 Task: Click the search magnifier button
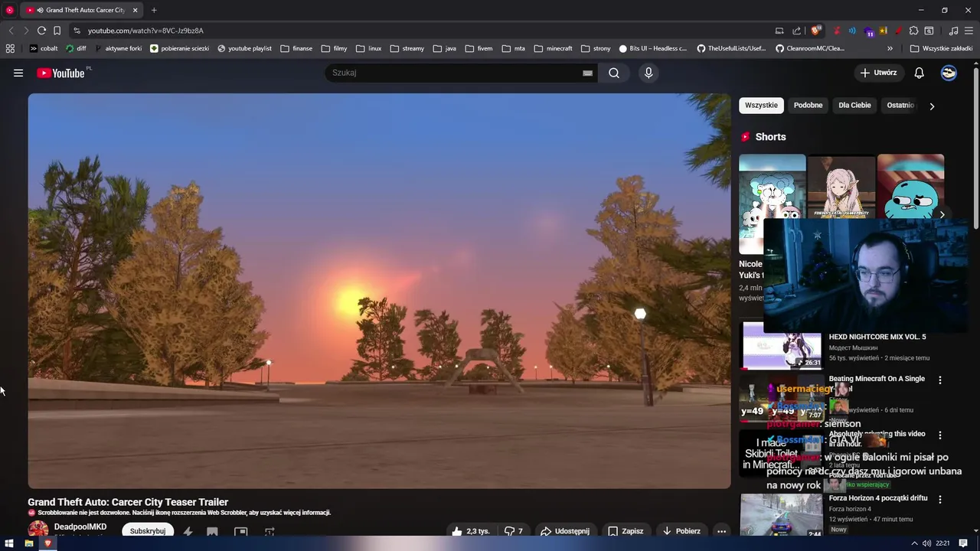tap(614, 73)
